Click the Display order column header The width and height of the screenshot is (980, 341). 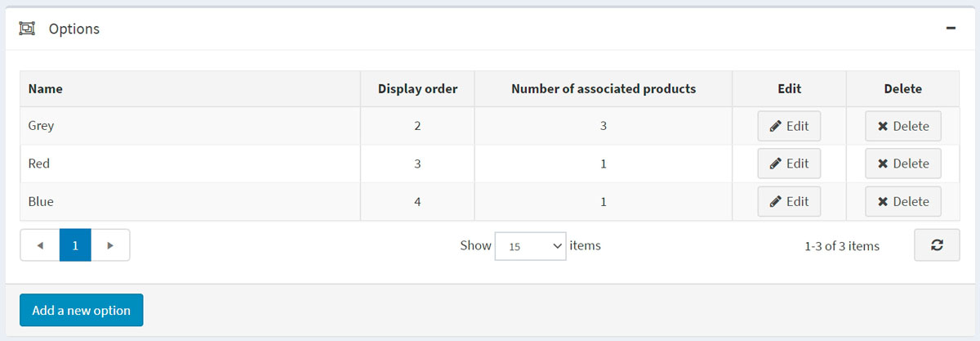click(417, 88)
